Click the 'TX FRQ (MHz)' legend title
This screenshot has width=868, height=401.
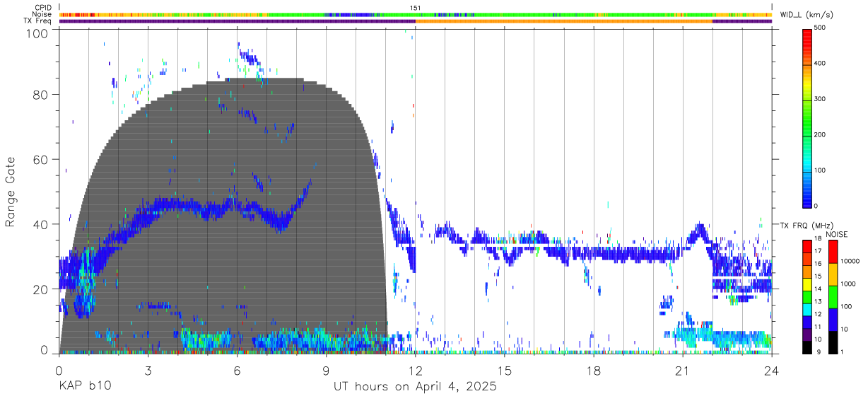click(806, 226)
